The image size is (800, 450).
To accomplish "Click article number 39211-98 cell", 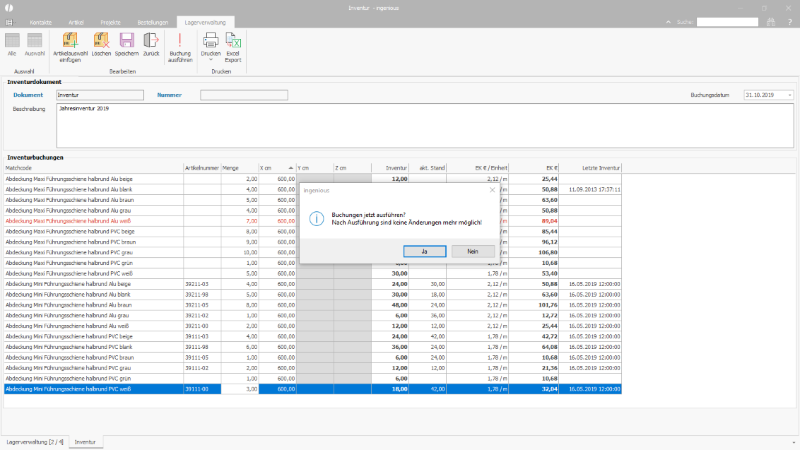I will pyautogui.click(x=202, y=294).
